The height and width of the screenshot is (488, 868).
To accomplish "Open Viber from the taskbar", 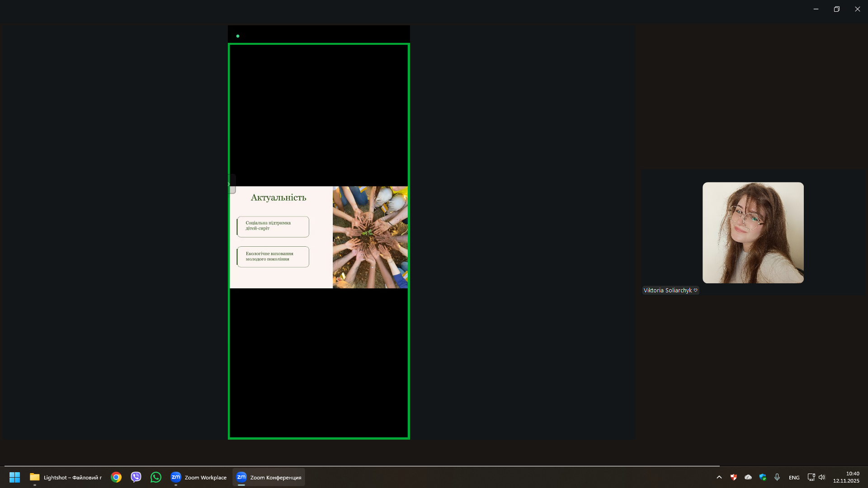I will 136,477.
